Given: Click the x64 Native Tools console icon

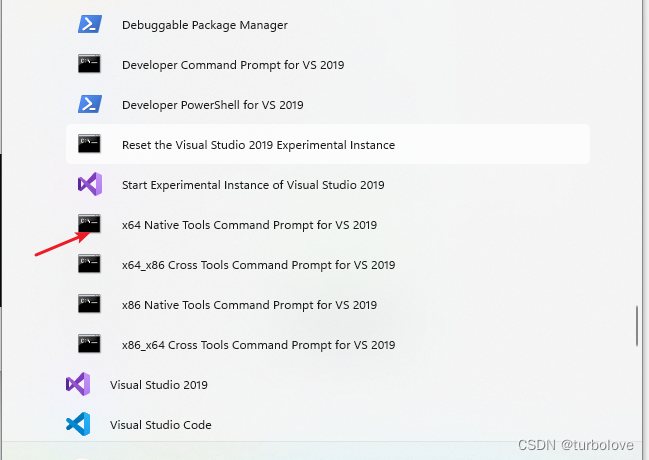Looking at the screenshot, I should [x=89, y=224].
